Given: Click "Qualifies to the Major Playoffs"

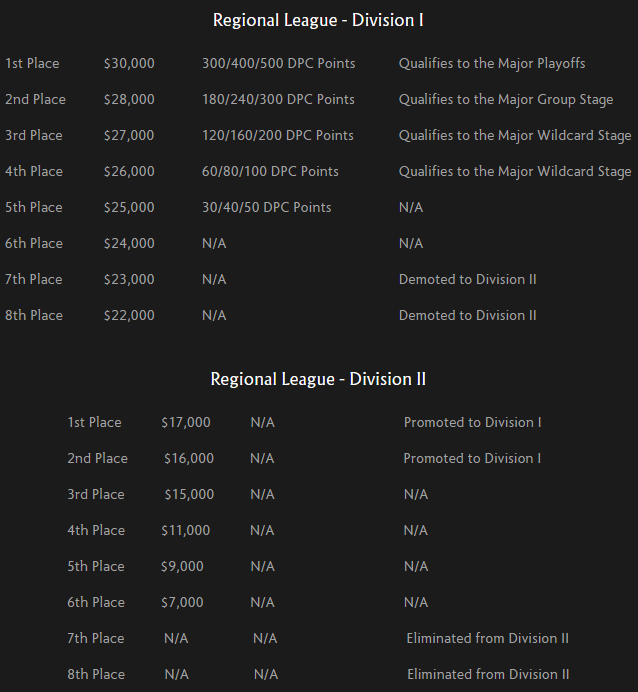Looking at the screenshot, I should pos(492,63).
